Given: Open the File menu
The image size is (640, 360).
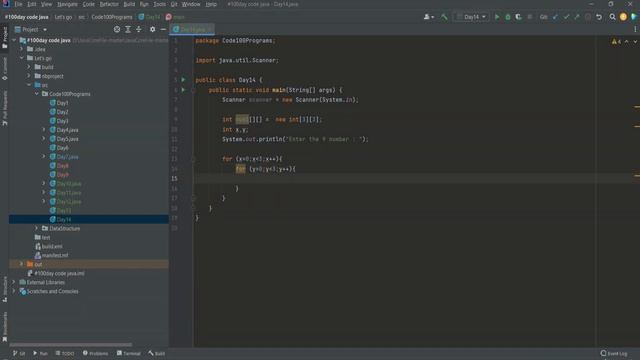Looking at the screenshot, I should pos(18,4).
